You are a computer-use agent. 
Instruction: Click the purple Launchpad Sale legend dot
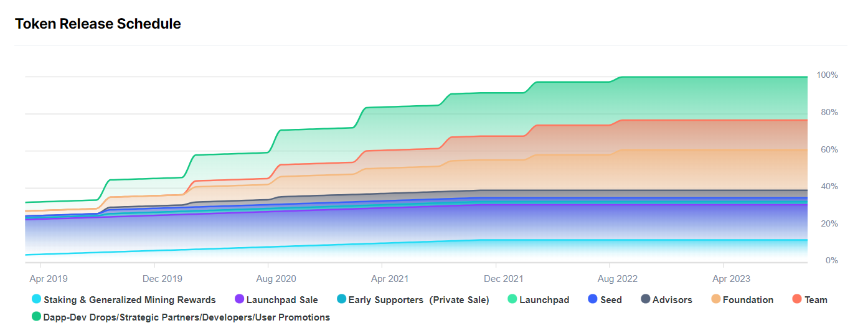click(x=239, y=299)
